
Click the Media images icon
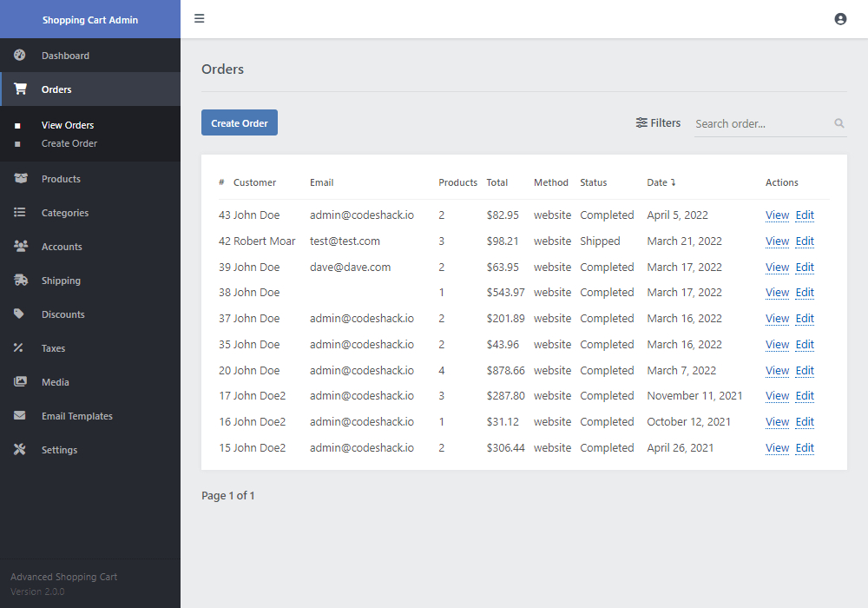20,381
